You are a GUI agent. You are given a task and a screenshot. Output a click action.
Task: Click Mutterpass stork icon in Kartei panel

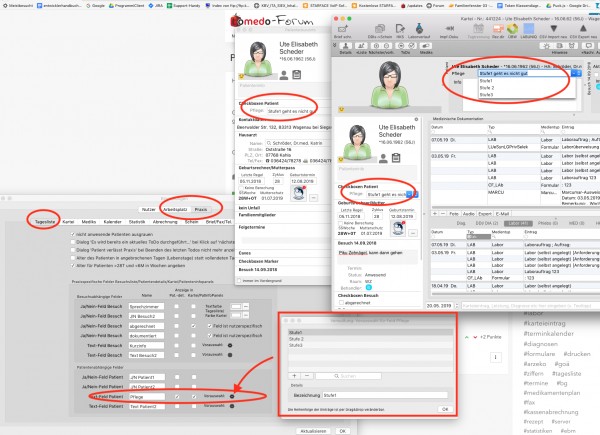(398, 228)
